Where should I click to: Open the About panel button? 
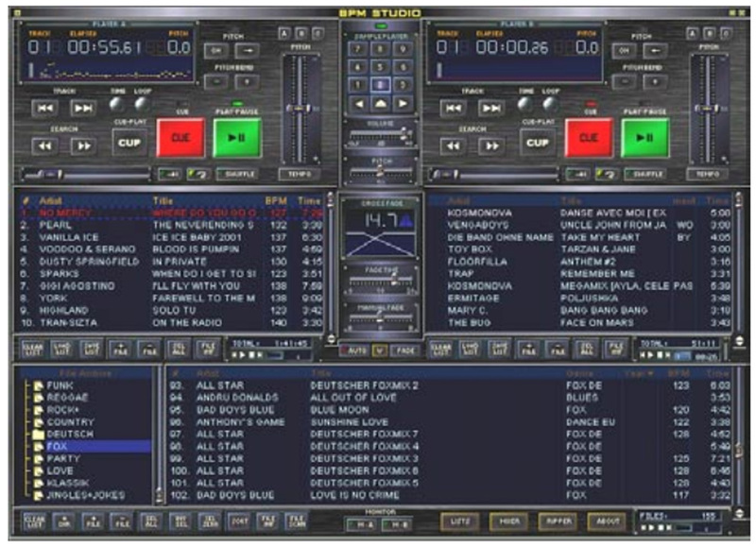pos(608,521)
